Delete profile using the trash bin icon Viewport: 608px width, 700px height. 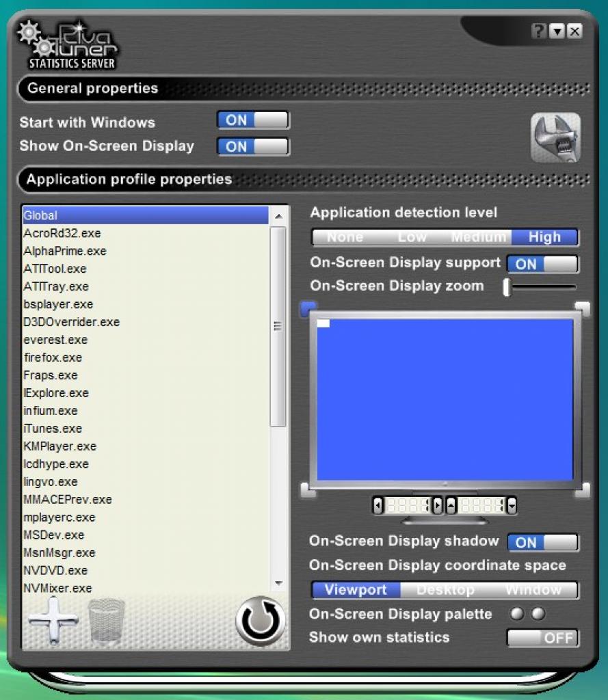(x=106, y=621)
